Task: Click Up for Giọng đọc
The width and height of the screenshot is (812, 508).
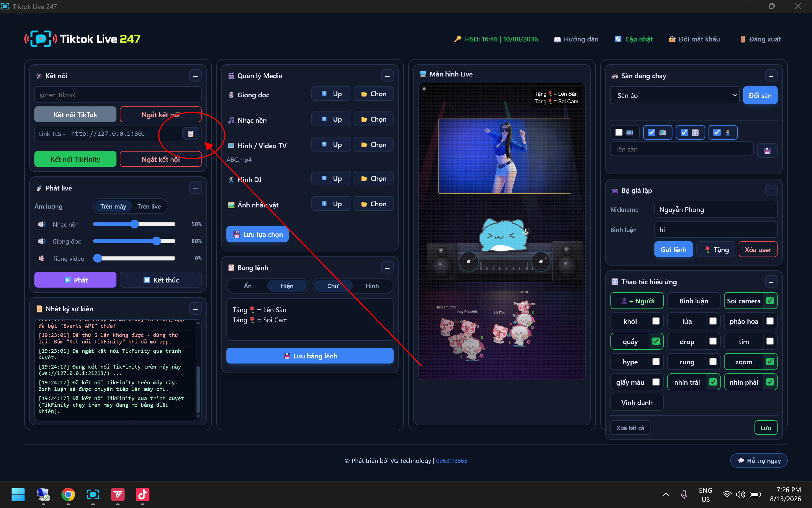Action: [x=331, y=94]
